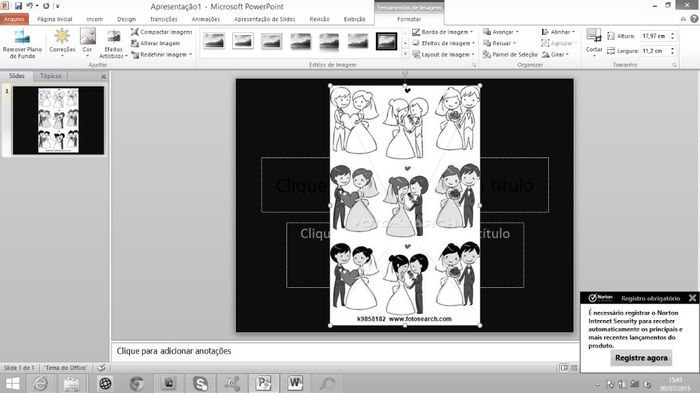Switch to Apresentação de Slides tab

[265, 19]
